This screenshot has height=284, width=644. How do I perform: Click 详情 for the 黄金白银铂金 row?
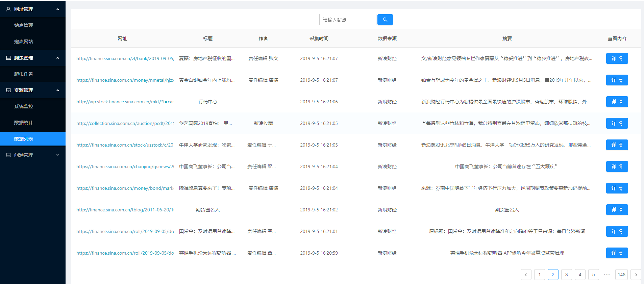point(617,80)
